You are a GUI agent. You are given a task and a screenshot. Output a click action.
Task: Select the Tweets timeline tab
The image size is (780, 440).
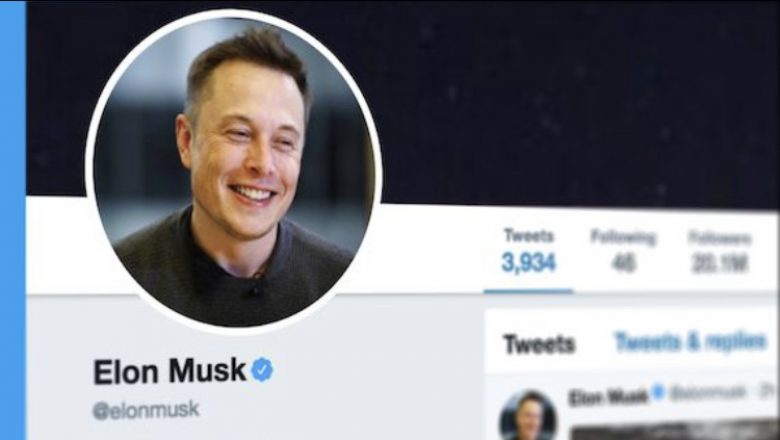coord(539,344)
